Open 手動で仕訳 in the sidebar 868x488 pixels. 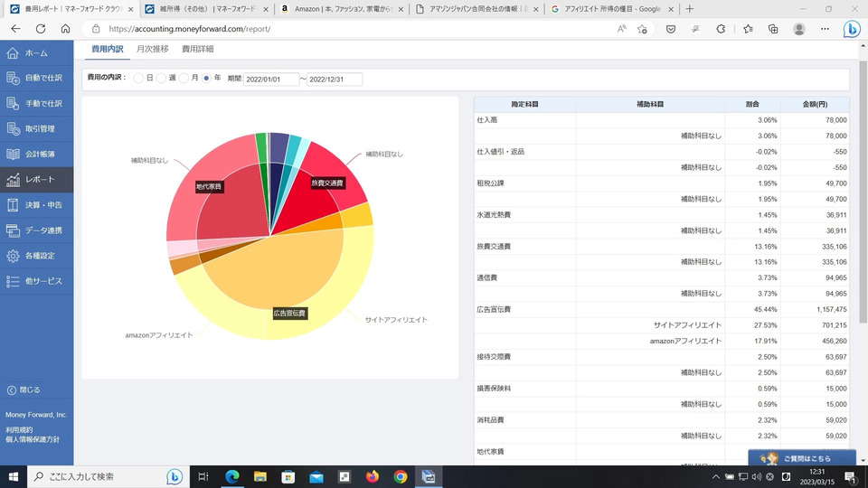(x=36, y=103)
